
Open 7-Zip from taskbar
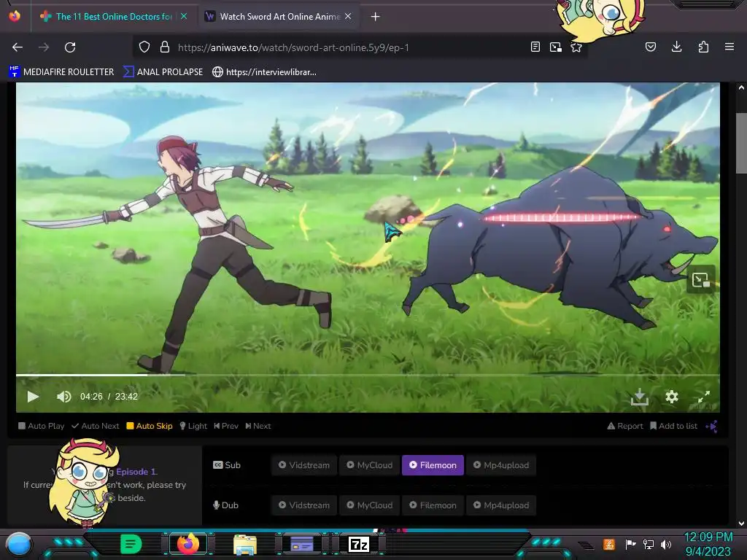click(359, 544)
